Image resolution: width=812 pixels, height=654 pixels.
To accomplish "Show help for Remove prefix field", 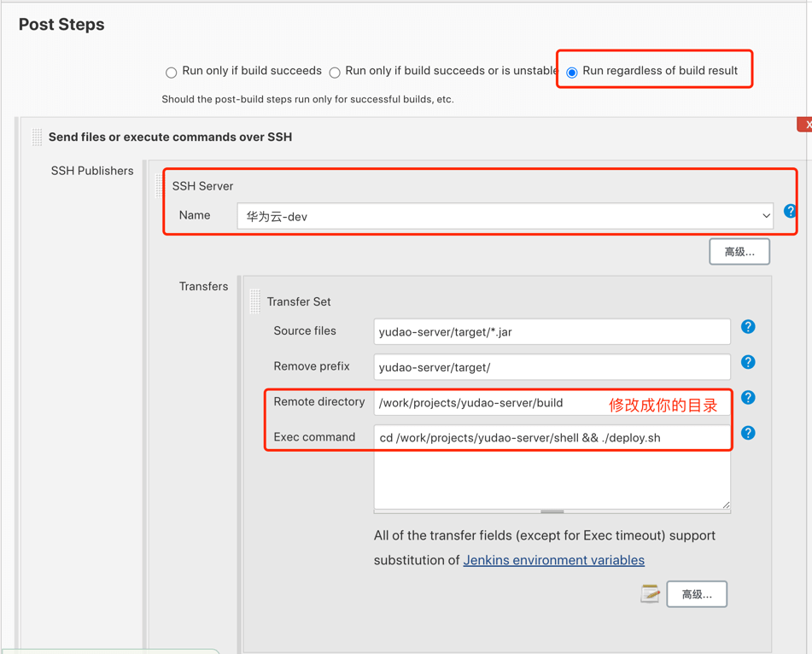I will coord(748,362).
